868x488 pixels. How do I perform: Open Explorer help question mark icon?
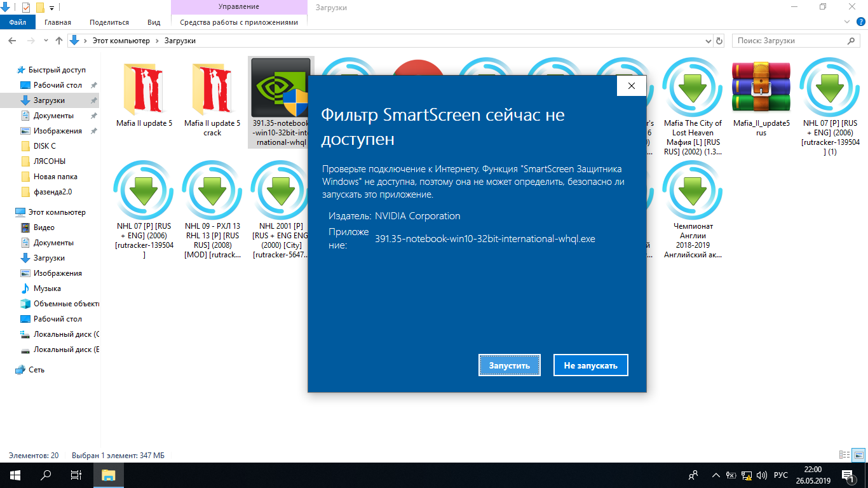click(x=860, y=22)
